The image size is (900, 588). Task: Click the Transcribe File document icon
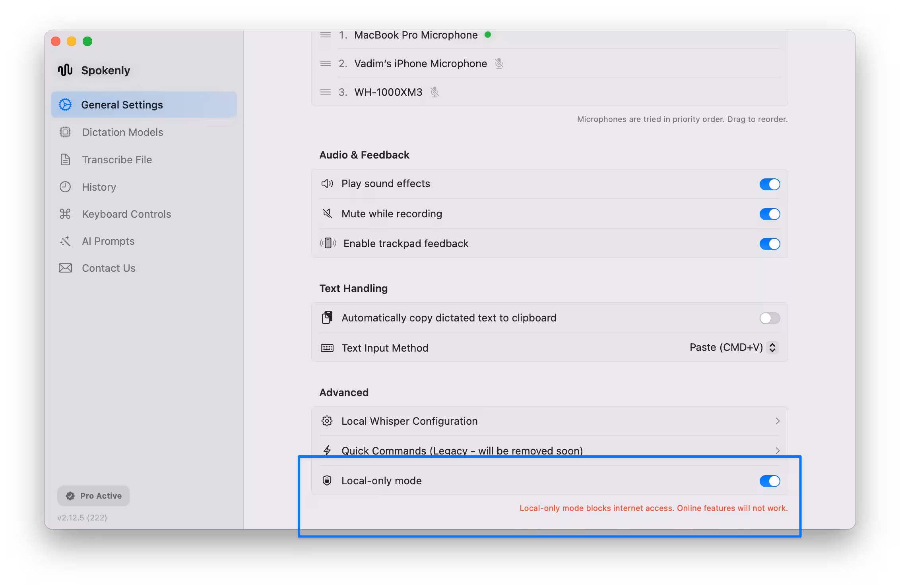65,159
